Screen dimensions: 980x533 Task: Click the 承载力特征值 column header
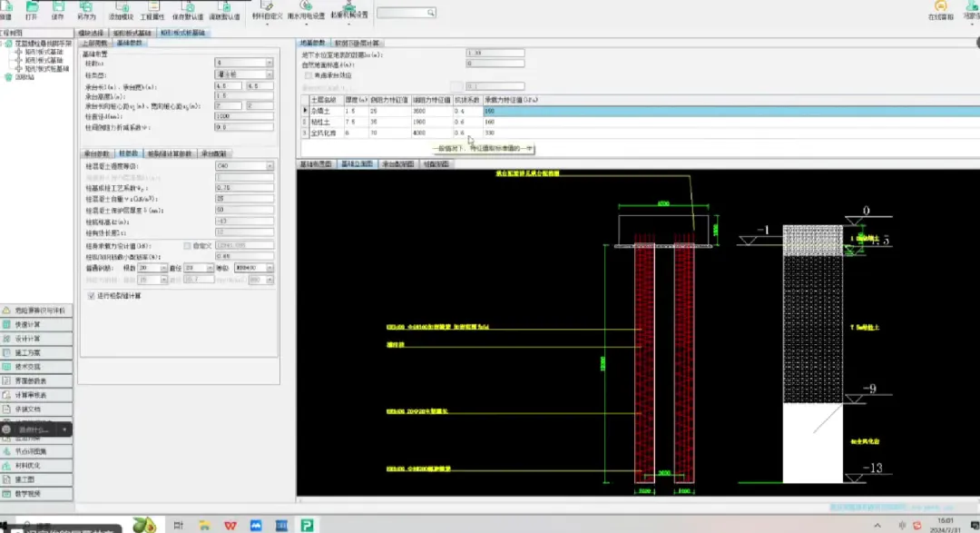pyautogui.click(x=511, y=100)
